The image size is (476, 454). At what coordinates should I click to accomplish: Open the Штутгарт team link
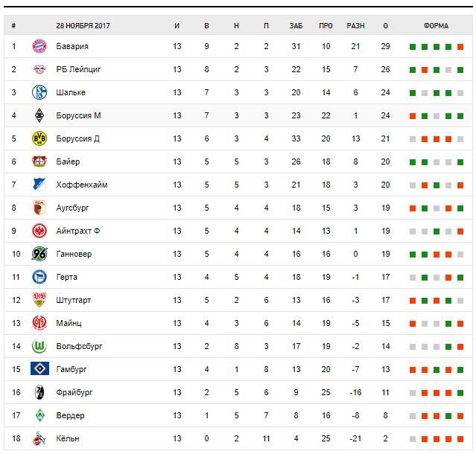click(x=74, y=300)
